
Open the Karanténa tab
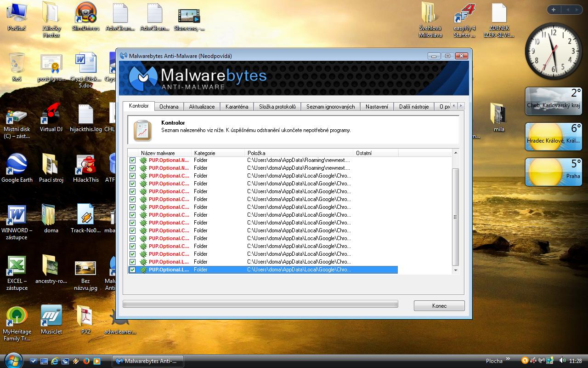point(237,106)
